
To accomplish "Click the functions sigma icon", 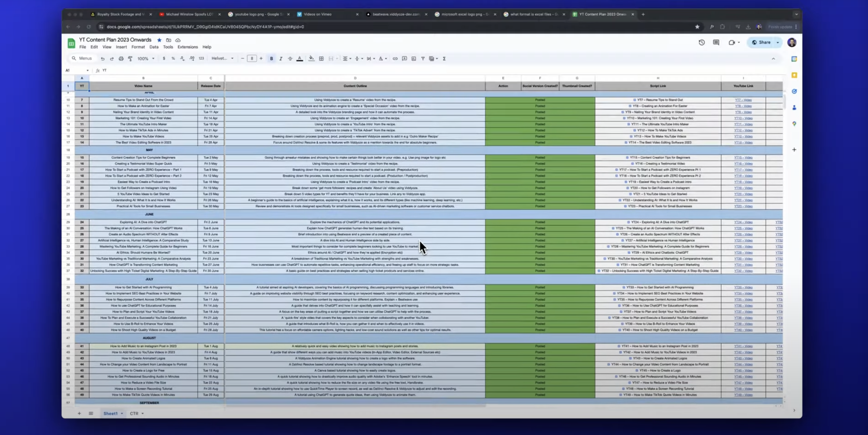I will pos(444,59).
